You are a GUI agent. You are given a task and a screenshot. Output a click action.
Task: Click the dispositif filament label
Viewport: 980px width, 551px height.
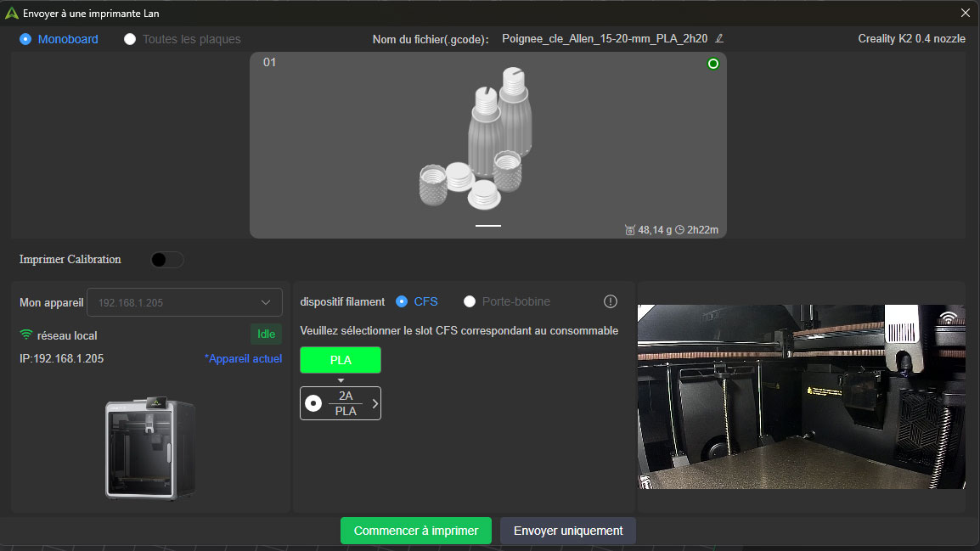point(342,301)
